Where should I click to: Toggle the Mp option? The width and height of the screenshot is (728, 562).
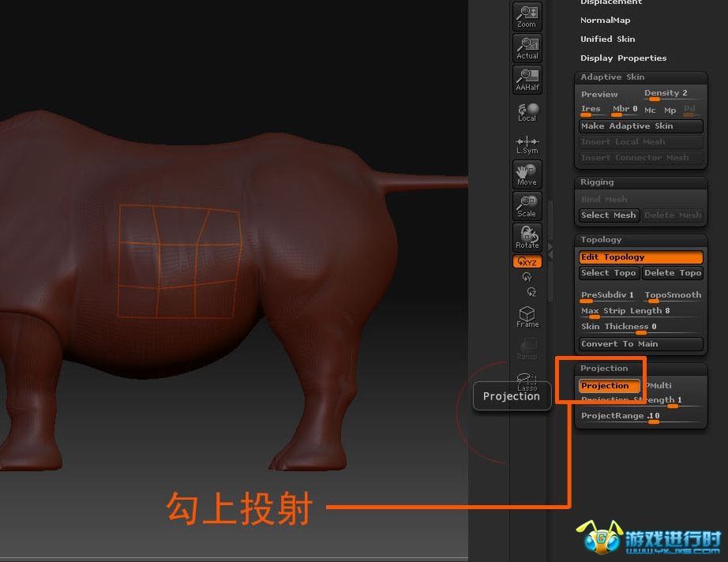[670, 111]
